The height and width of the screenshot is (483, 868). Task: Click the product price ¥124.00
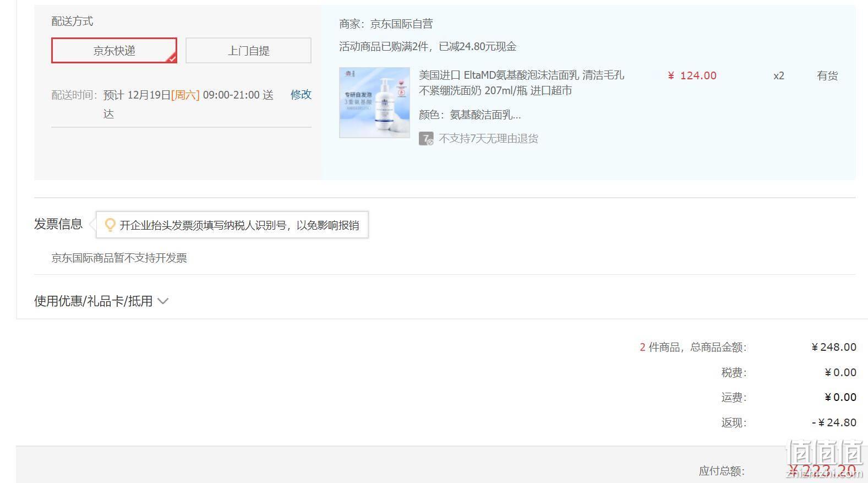tap(692, 75)
